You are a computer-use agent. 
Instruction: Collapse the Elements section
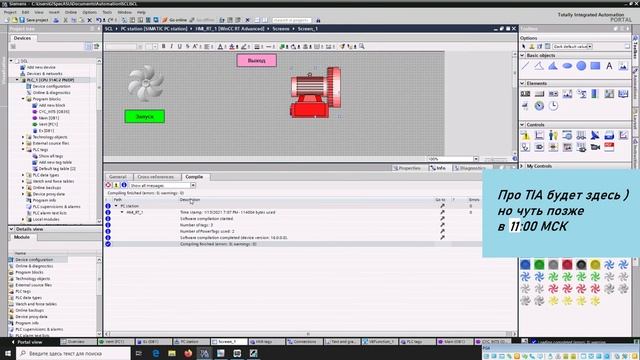522,83
